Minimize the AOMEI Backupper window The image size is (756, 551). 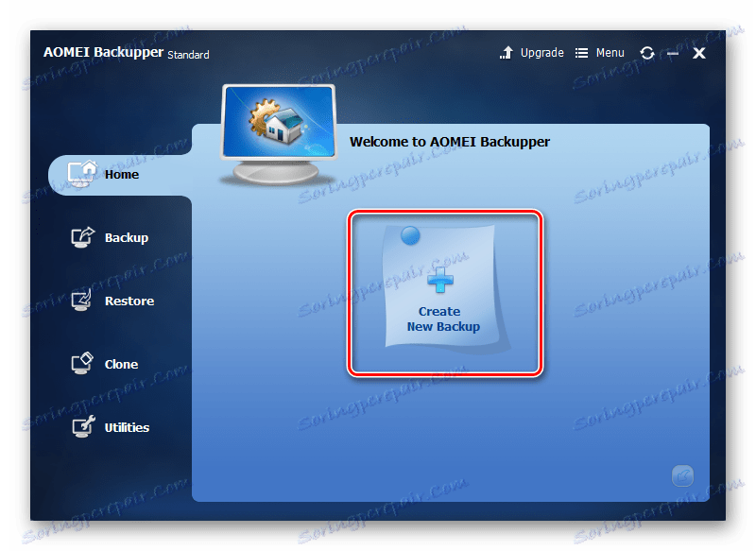(x=673, y=54)
